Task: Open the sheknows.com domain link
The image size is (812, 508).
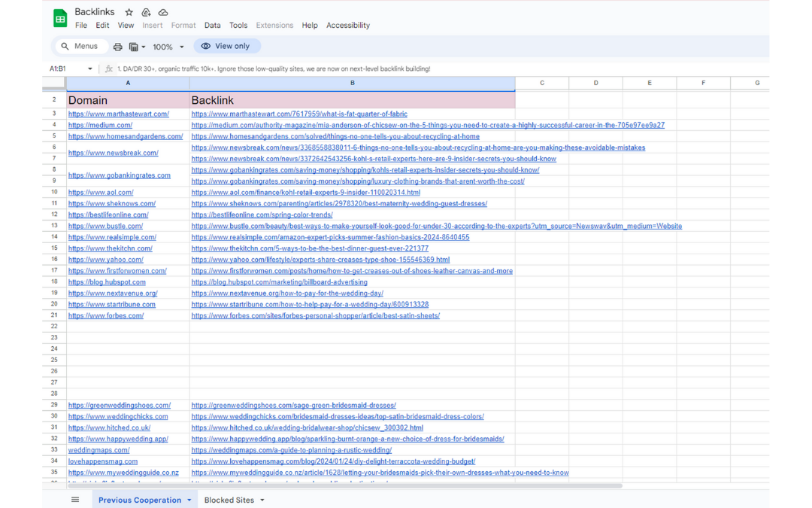Action: 112,204
